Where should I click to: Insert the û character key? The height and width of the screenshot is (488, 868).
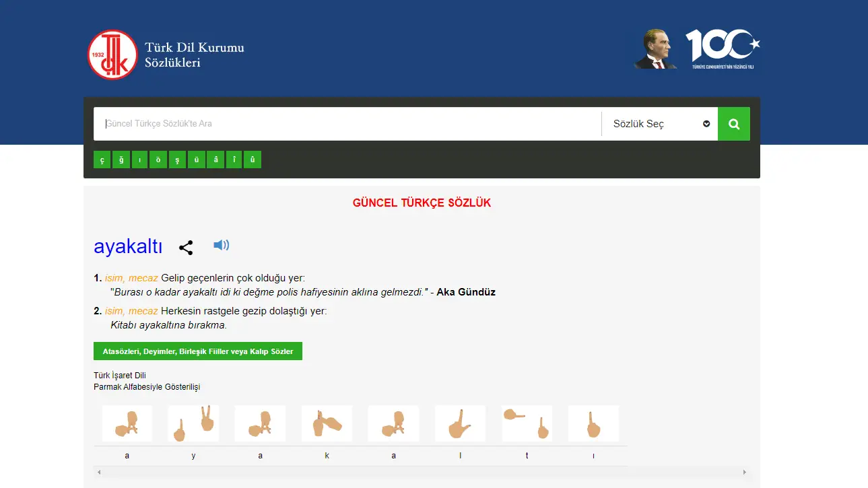click(253, 160)
